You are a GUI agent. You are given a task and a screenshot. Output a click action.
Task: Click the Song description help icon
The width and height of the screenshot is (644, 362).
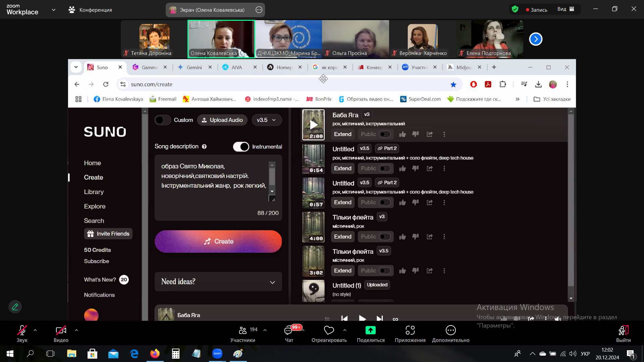[204, 146]
